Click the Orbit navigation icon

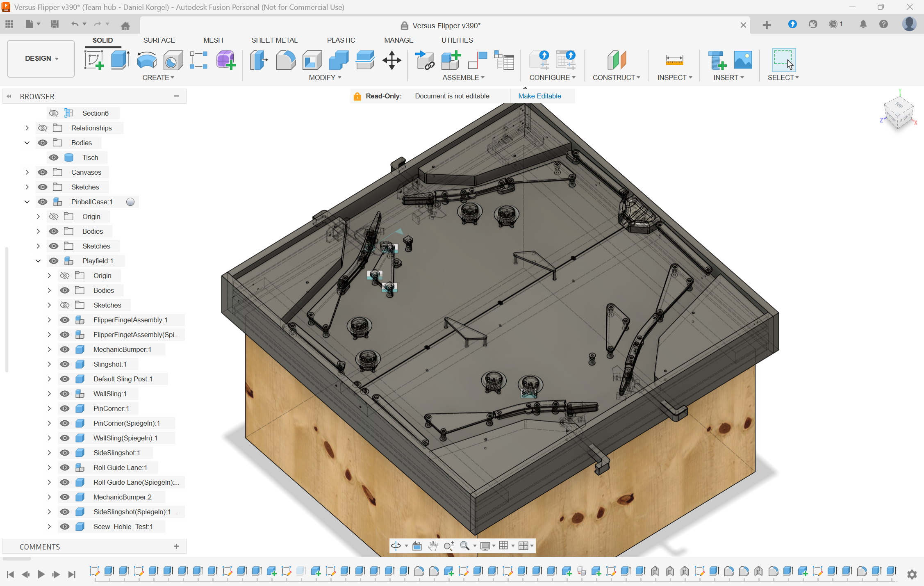396,545
